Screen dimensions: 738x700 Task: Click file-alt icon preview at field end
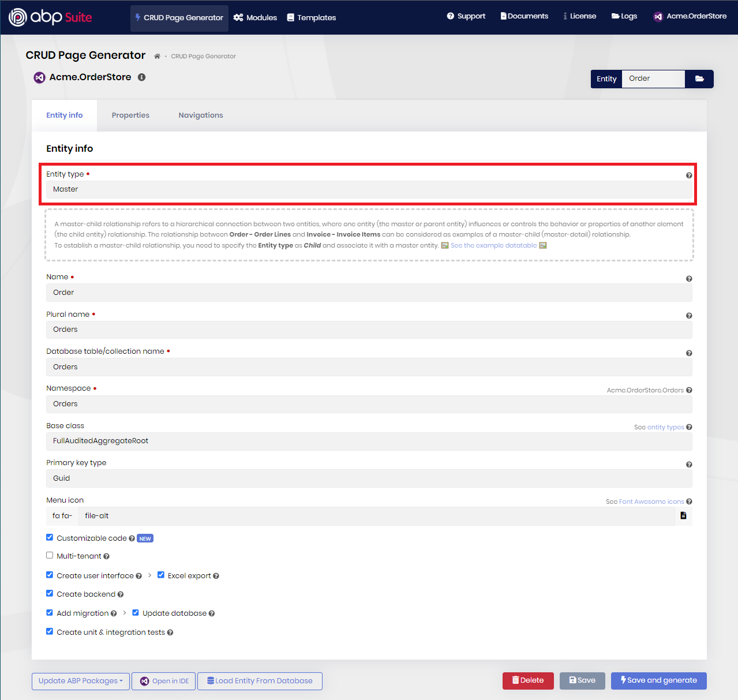coord(683,516)
